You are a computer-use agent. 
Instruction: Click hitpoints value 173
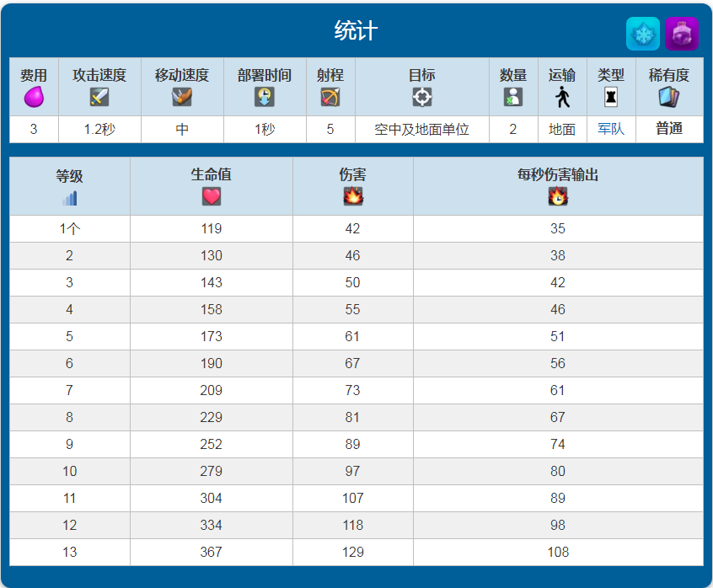click(x=212, y=336)
